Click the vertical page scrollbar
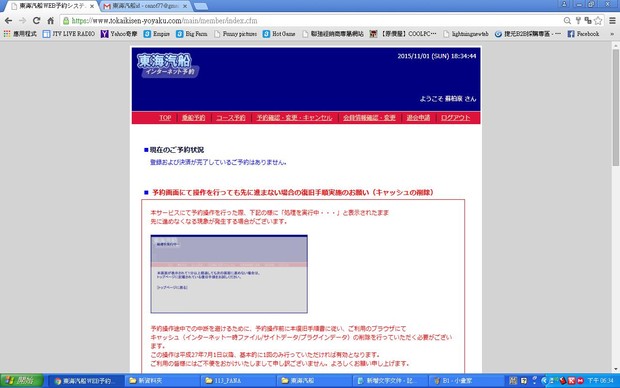Image resolution: width=620 pixels, height=388 pixels. click(x=616, y=208)
